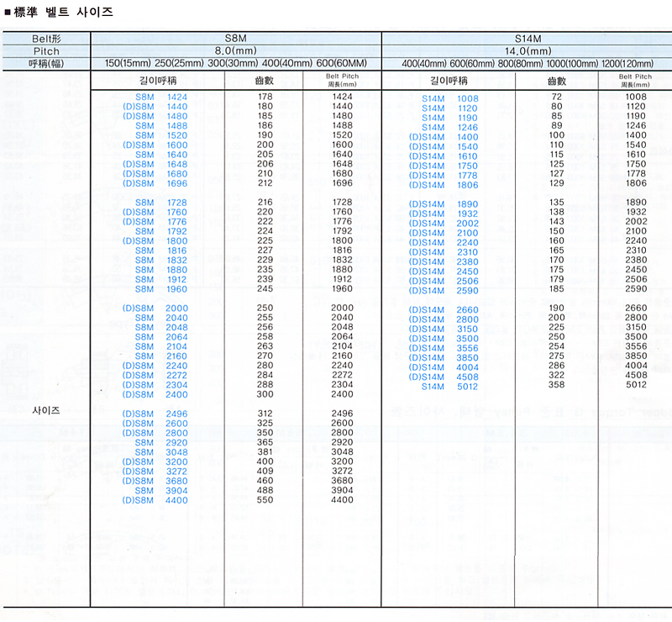
Task: Select the "사이즈" label in left column
Action: point(46,410)
